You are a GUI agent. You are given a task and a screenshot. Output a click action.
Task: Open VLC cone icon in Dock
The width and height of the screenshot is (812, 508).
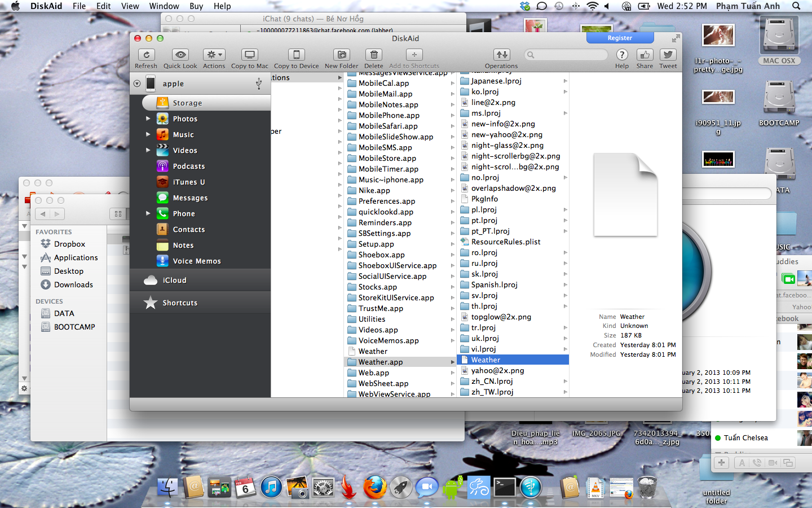click(595, 488)
